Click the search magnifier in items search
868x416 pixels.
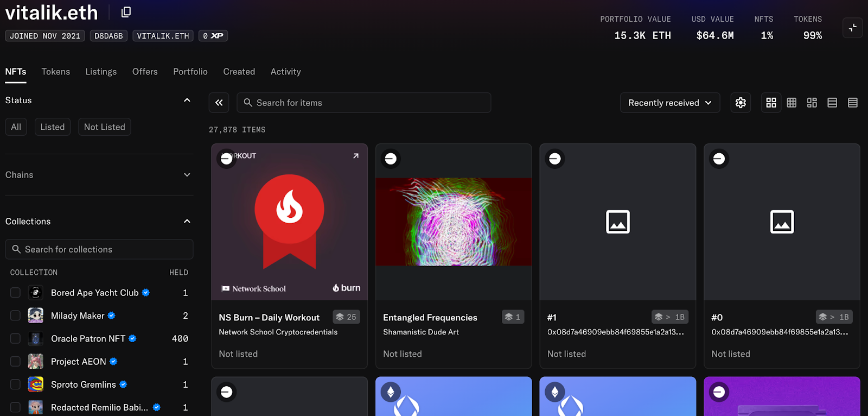tap(248, 103)
